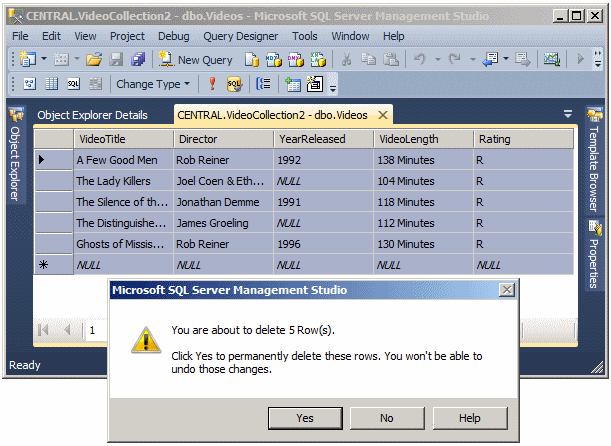Image resolution: width=611 pixels, height=446 pixels.
Task: Click the Add Table icon
Action: (292, 84)
